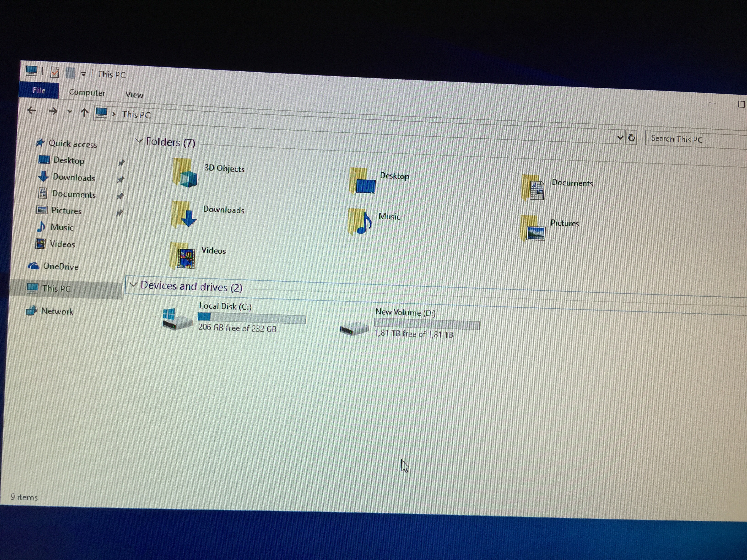The height and width of the screenshot is (560, 747).
Task: Select Downloads in the navigation pane
Action: (67, 177)
